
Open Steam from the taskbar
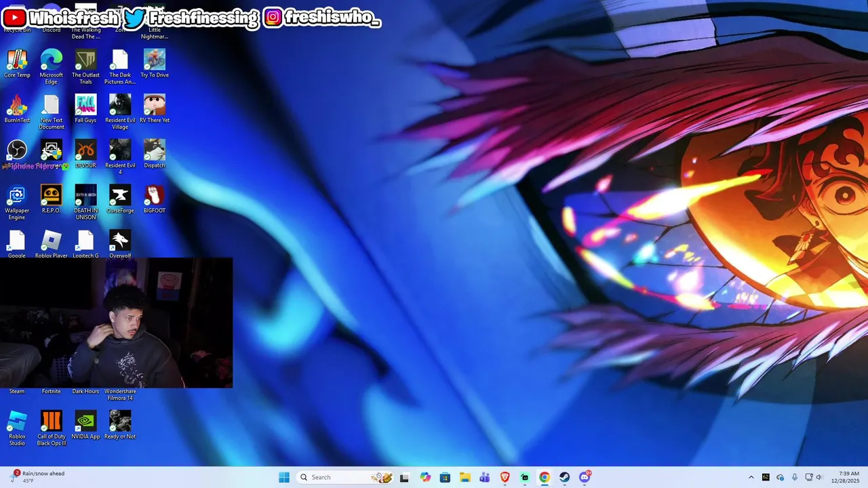565,477
